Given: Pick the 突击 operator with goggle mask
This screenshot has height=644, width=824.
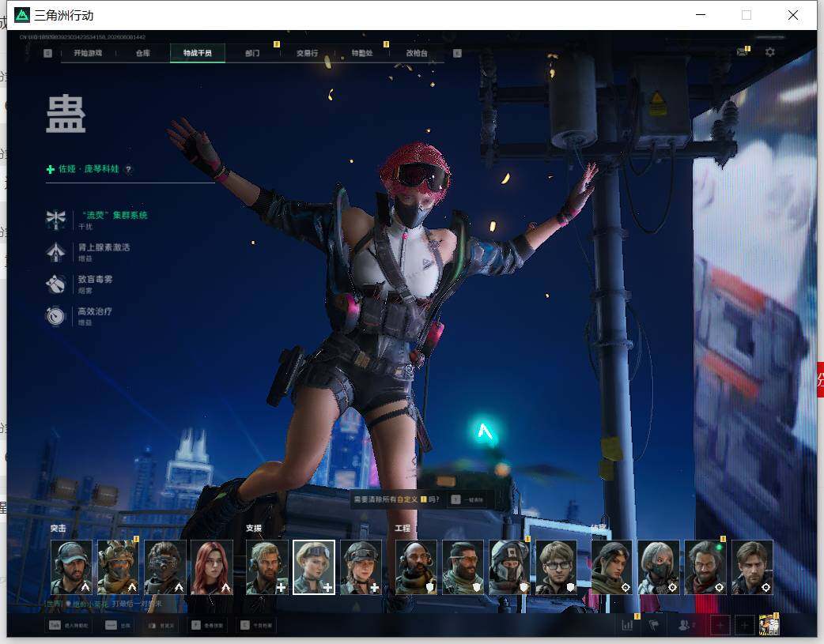Looking at the screenshot, I should (165, 567).
